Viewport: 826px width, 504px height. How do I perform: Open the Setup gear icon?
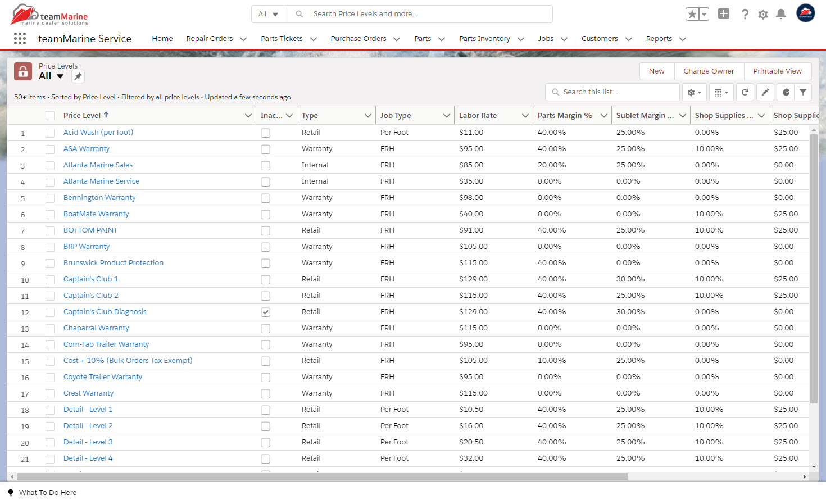pos(763,14)
